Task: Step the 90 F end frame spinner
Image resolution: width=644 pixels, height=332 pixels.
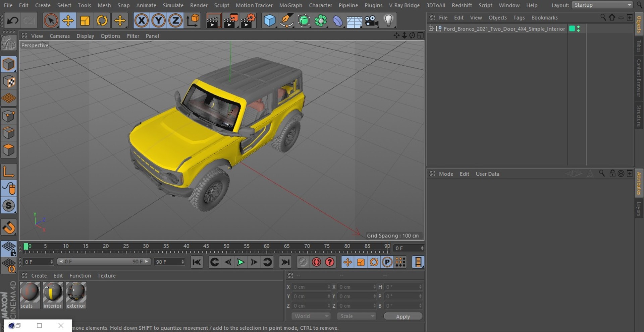Action: [x=183, y=262]
